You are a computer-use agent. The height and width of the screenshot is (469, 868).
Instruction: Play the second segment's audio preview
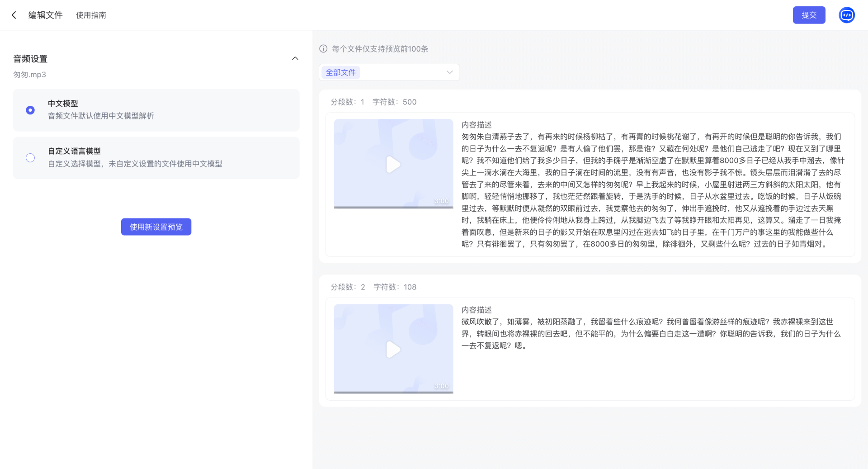coord(393,350)
